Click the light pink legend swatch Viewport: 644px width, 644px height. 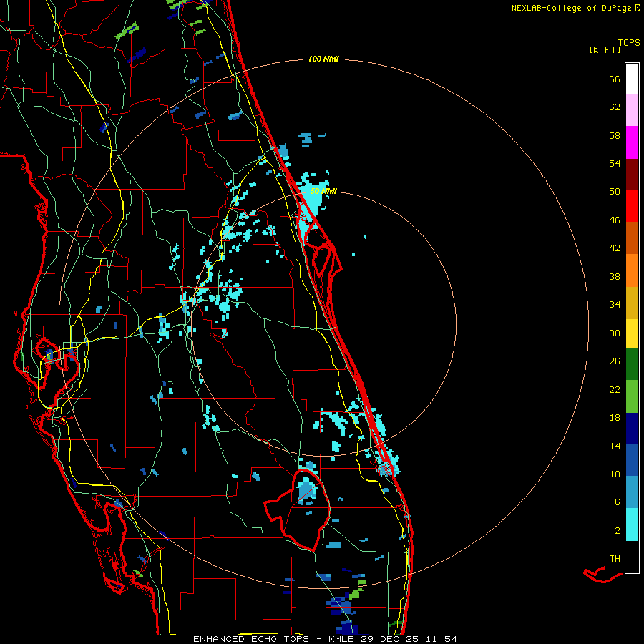pyautogui.click(x=632, y=110)
